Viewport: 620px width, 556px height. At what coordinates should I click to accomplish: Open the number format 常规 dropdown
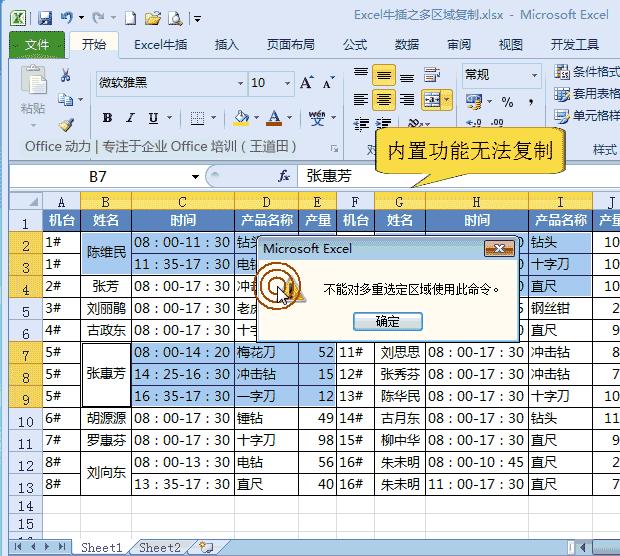(534, 75)
